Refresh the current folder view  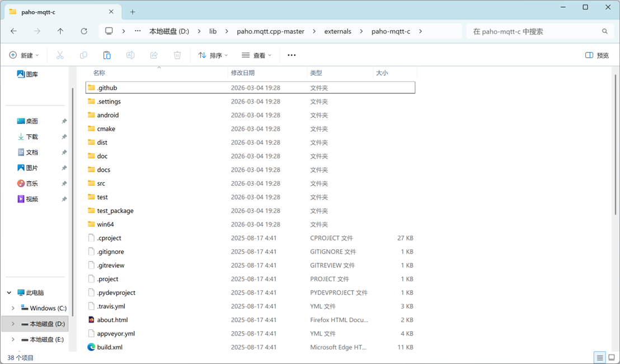coord(84,31)
